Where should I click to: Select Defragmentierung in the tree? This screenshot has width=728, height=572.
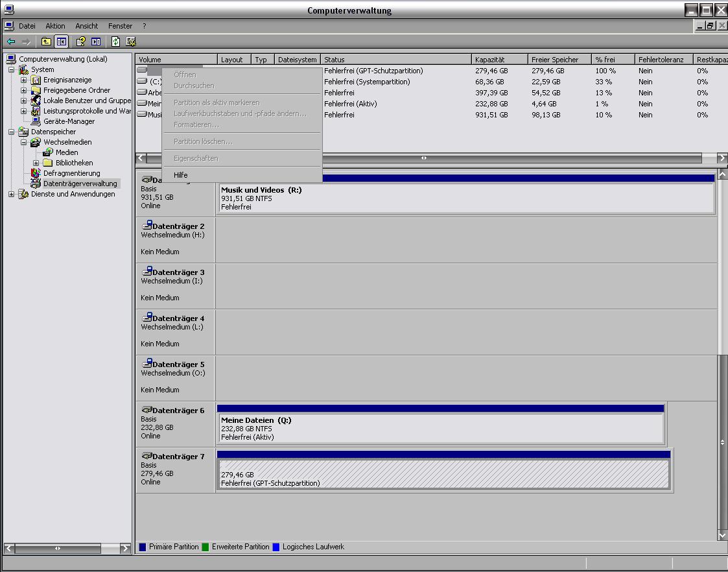71,173
